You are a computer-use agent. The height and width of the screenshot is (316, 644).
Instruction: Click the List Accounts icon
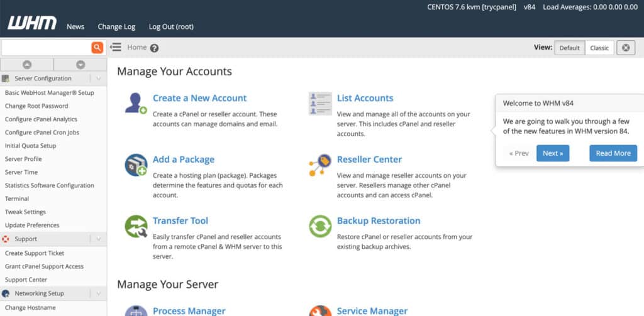coord(320,104)
